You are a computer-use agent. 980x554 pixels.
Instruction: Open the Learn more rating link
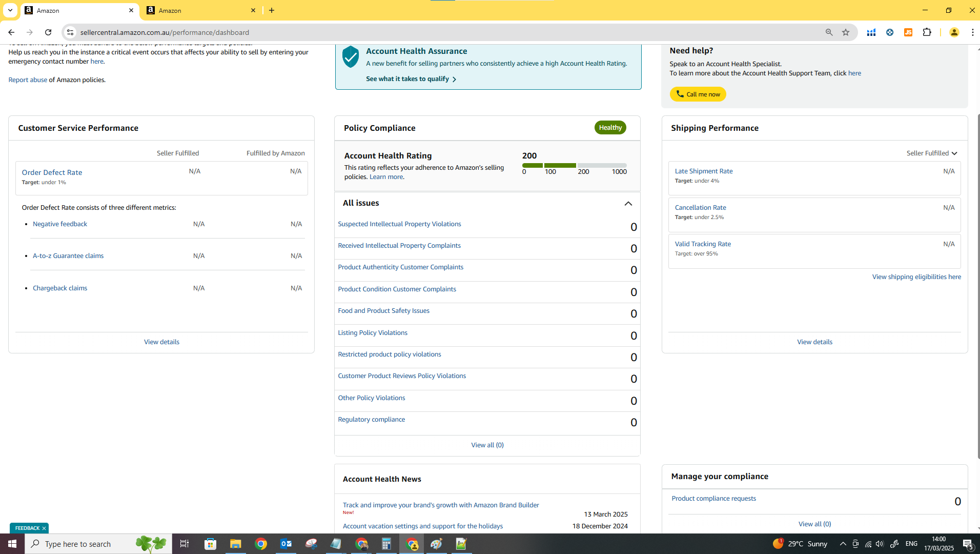click(x=386, y=177)
